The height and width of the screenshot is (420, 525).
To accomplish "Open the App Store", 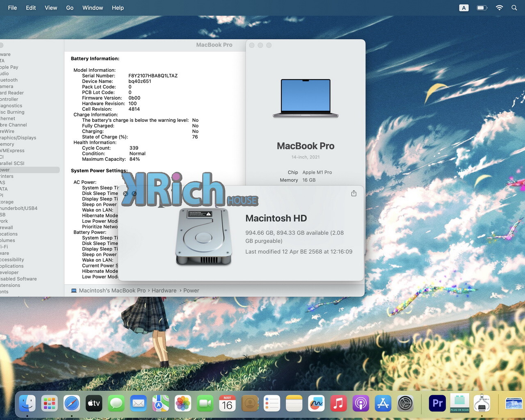I will tap(383, 404).
